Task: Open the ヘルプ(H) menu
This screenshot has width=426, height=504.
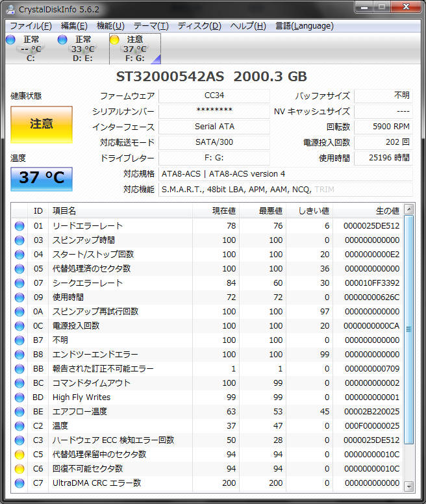Action: (x=248, y=26)
